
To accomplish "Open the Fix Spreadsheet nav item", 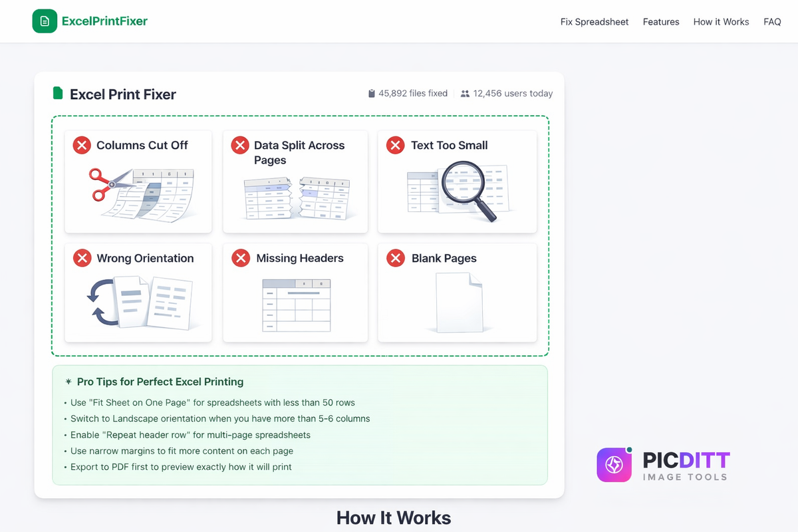I will coord(595,22).
